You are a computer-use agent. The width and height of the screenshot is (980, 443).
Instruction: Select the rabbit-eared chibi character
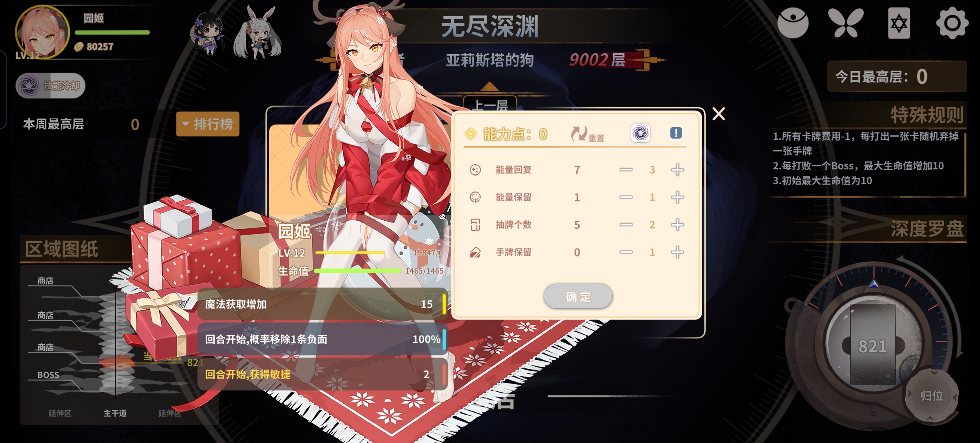click(258, 34)
